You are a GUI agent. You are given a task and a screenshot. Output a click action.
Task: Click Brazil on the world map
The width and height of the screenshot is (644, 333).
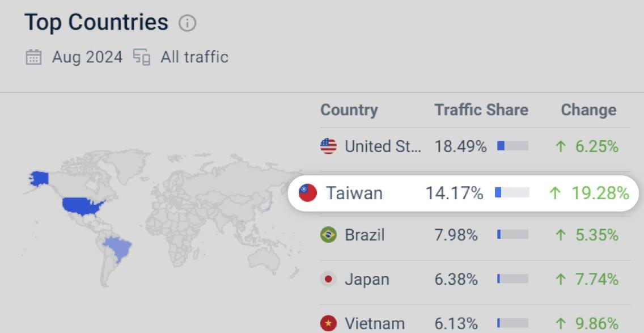pyautogui.click(x=118, y=248)
